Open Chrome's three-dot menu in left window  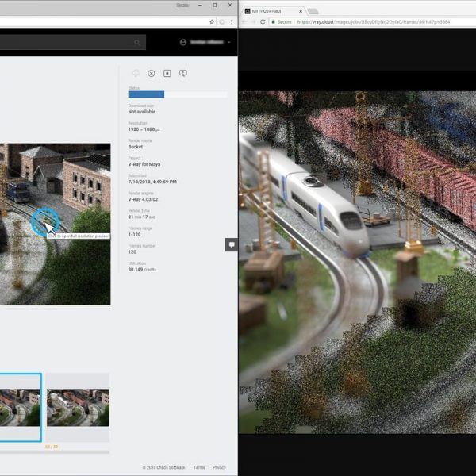[231, 21]
